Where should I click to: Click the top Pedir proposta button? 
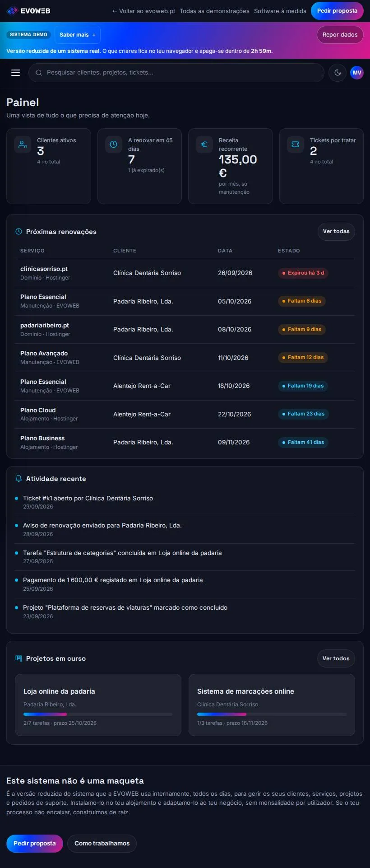[337, 11]
